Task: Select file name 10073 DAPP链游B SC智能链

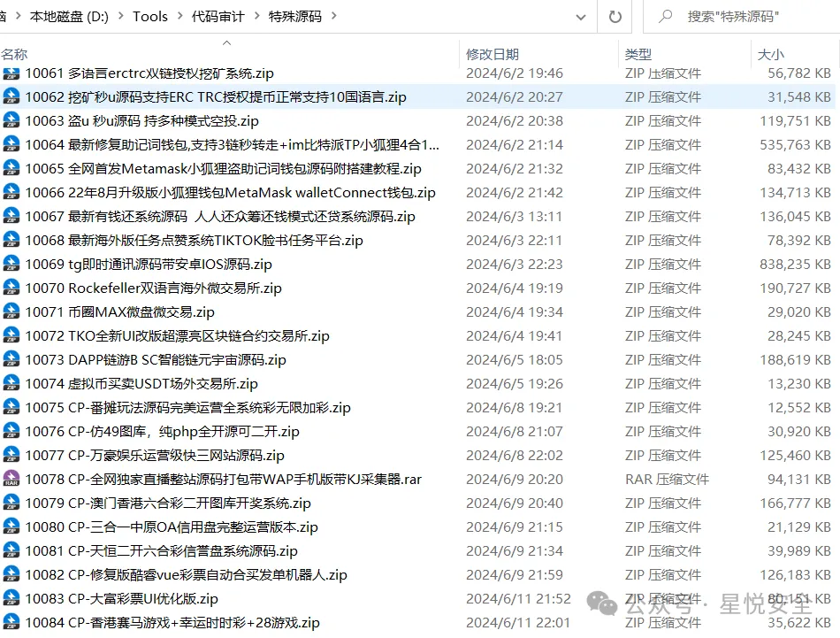Action: pyautogui.click(x=156, y=360)
